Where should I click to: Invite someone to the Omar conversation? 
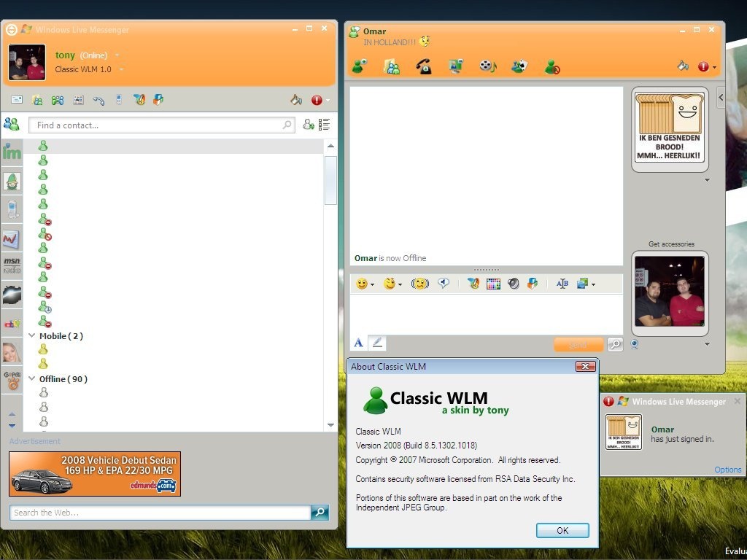360,66
